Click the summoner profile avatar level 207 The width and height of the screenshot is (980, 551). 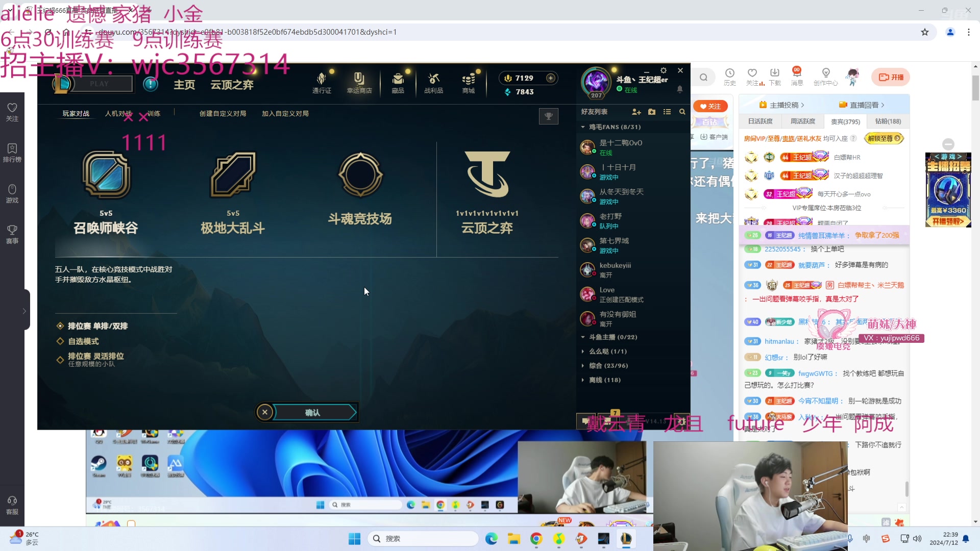[596, 83]
